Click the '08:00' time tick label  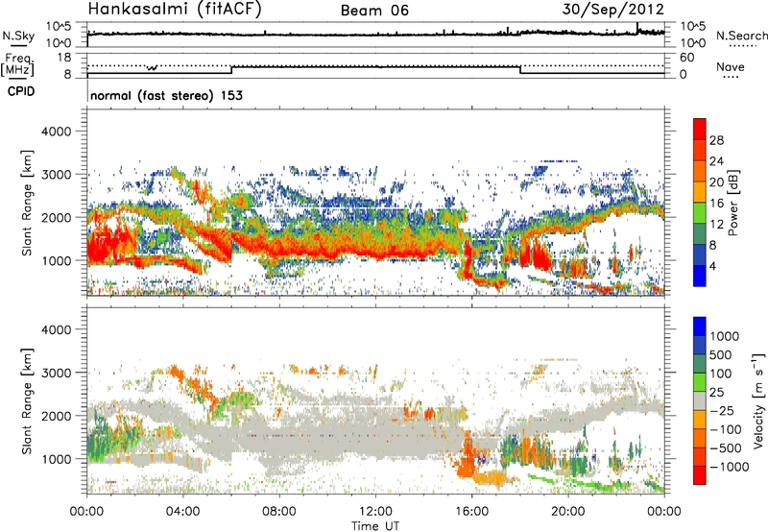279,512
